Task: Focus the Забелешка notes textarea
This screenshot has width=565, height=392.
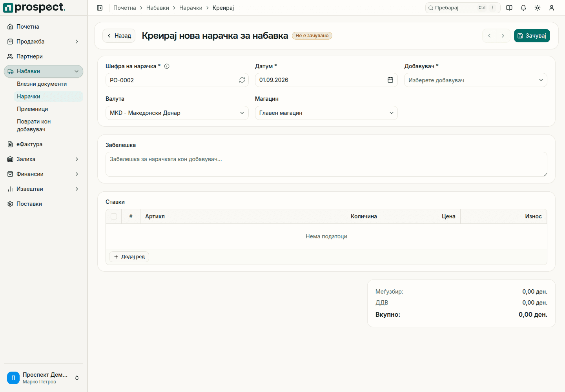Action: [326, 164]
